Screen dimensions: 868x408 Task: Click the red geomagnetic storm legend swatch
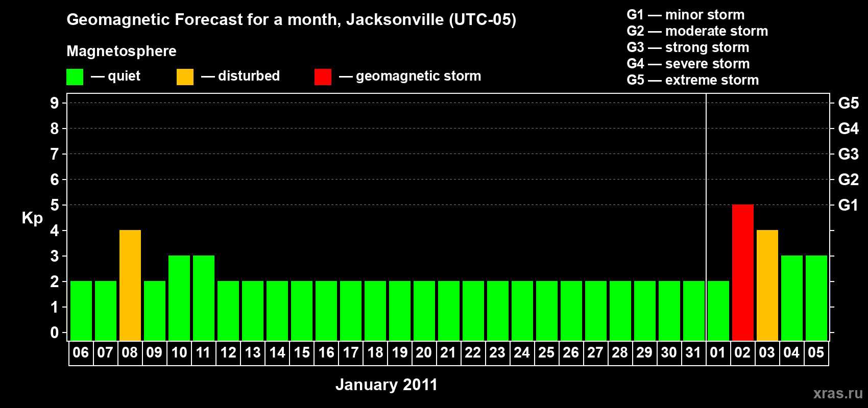(323, 77)
